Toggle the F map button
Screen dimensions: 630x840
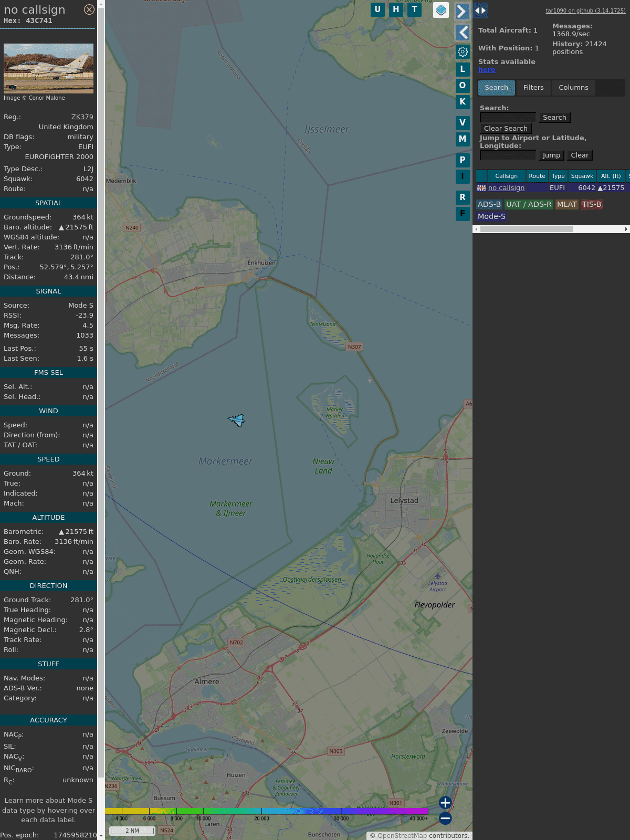click(x=463, y=213)
